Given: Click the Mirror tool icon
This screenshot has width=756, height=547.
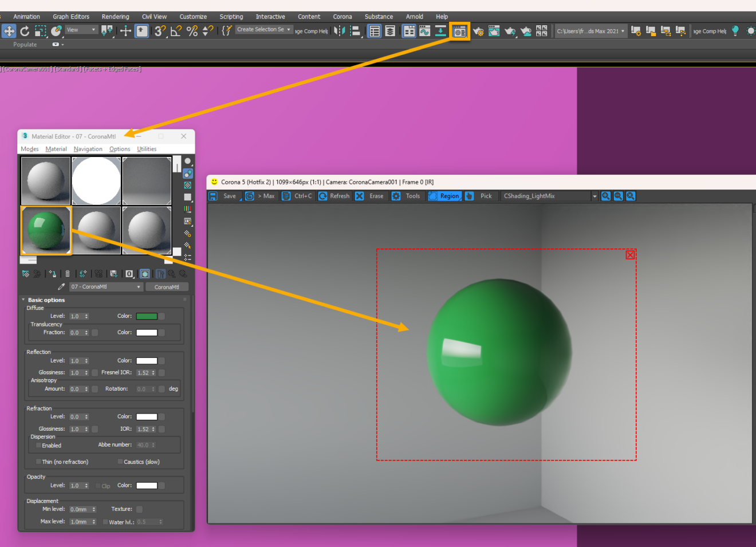Looking at the screenshot, I should (340, 31).
